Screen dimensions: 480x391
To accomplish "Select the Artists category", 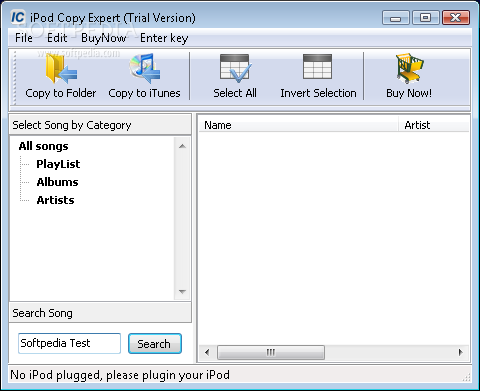I will (x=55, y=200).
